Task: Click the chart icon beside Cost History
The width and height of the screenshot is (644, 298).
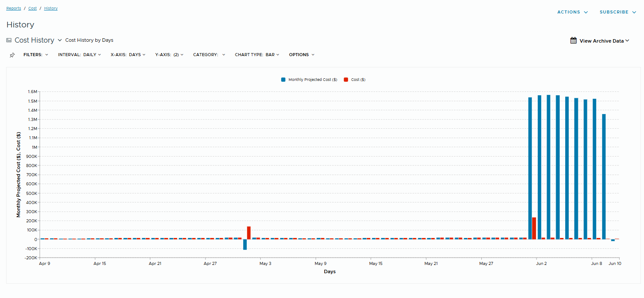Action: click(9, 40)
